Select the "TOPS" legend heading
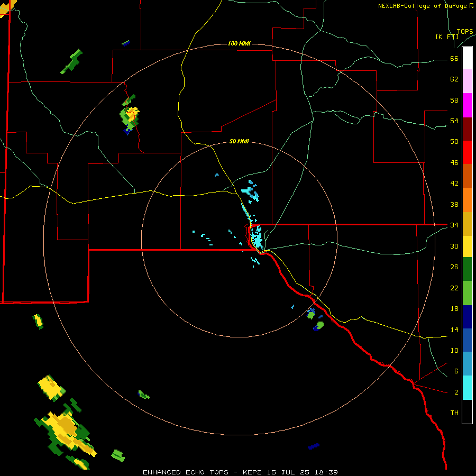 coord(465,31)
